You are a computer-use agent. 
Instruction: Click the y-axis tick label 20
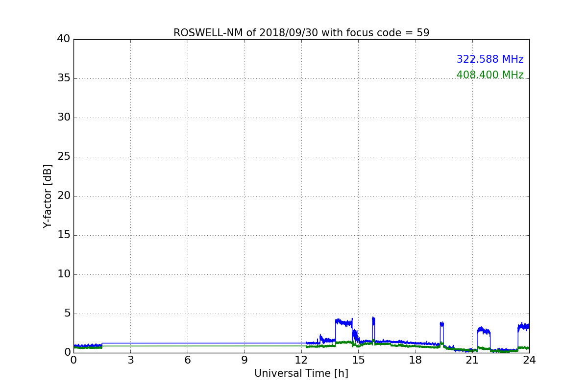(64, 196)
